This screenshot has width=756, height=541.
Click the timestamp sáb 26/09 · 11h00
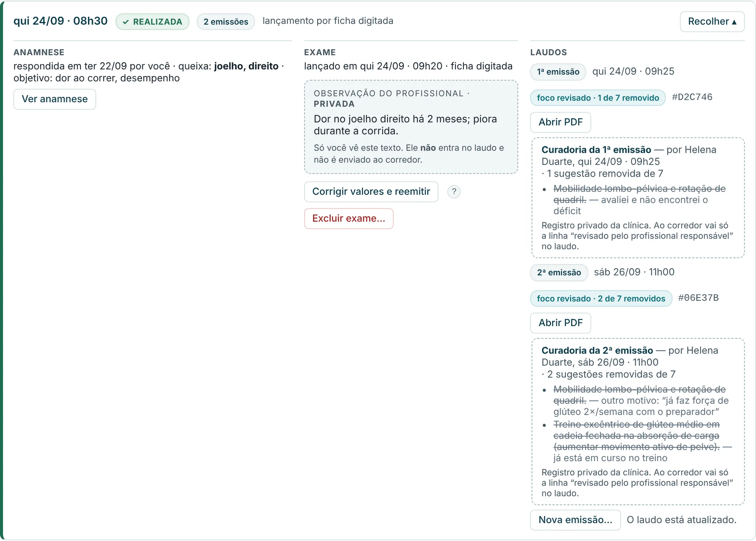634,272
